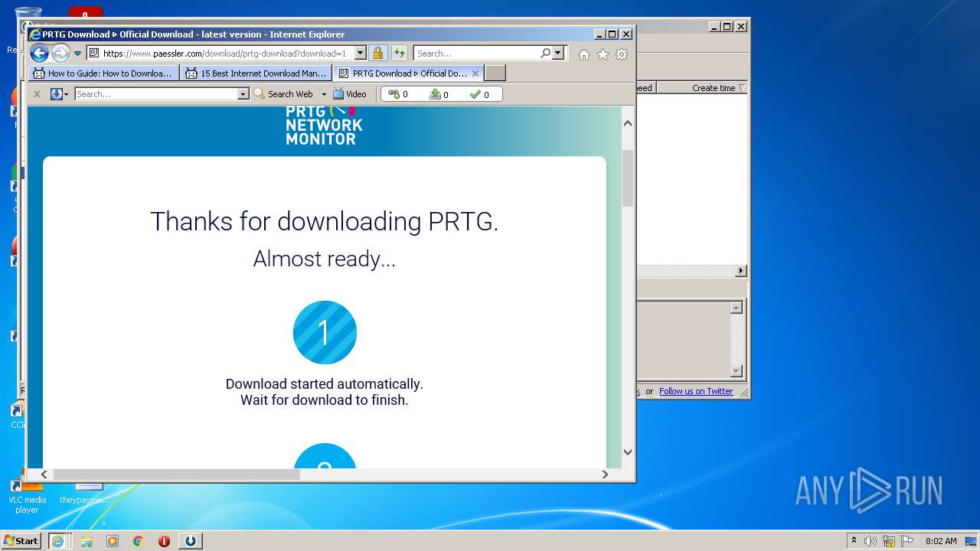Click the IE Forward arrow button
980x551 pixels.
60,54
